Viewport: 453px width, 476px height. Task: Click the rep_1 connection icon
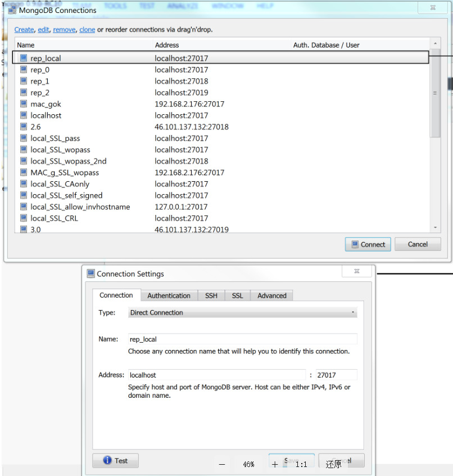pos(24,81)
